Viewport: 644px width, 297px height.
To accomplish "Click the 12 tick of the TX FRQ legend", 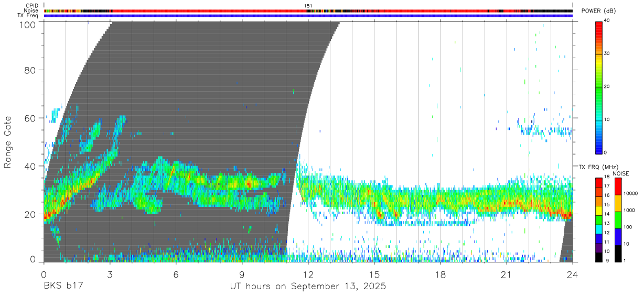I will (607, 233).
